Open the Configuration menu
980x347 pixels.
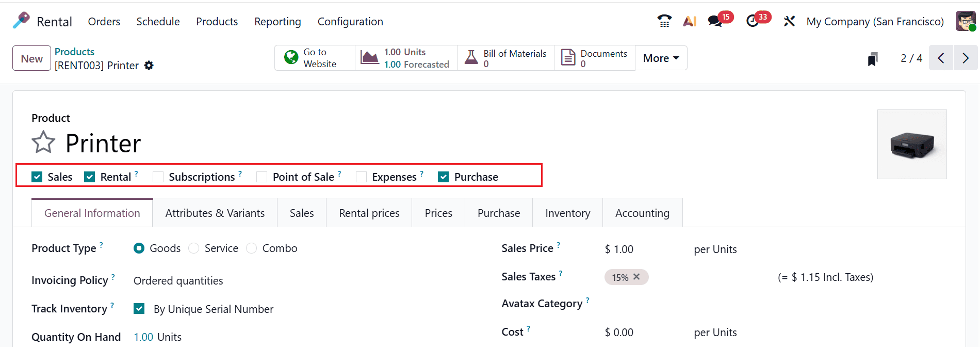pyautogui.click(x=350, y=22)
